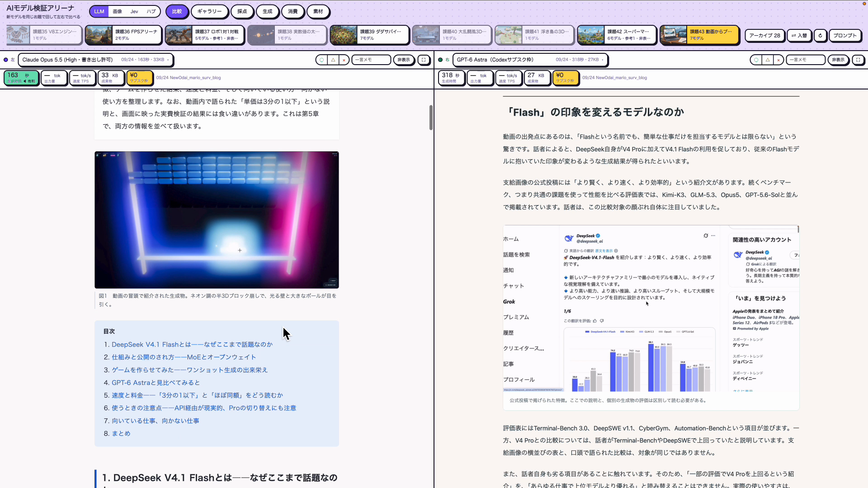Click right panel green side indicator dot

click(x=440, y=60)
